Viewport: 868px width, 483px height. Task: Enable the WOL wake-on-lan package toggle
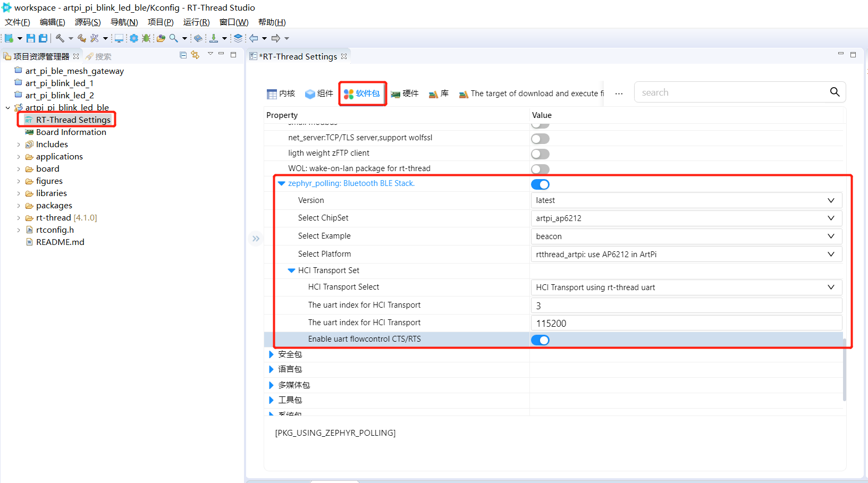click(x=540, y=170)
